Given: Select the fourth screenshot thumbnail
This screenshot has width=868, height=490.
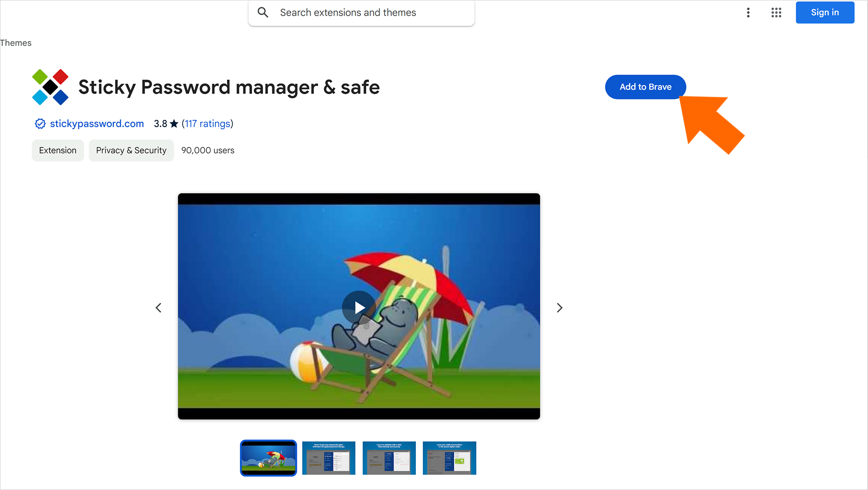Looking at the screenshot, I should pos(449,458).
